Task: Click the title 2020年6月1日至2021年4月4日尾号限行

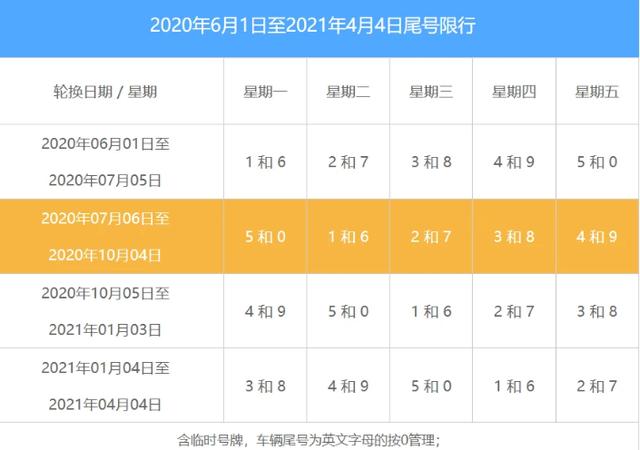Action: pos(313,25)
